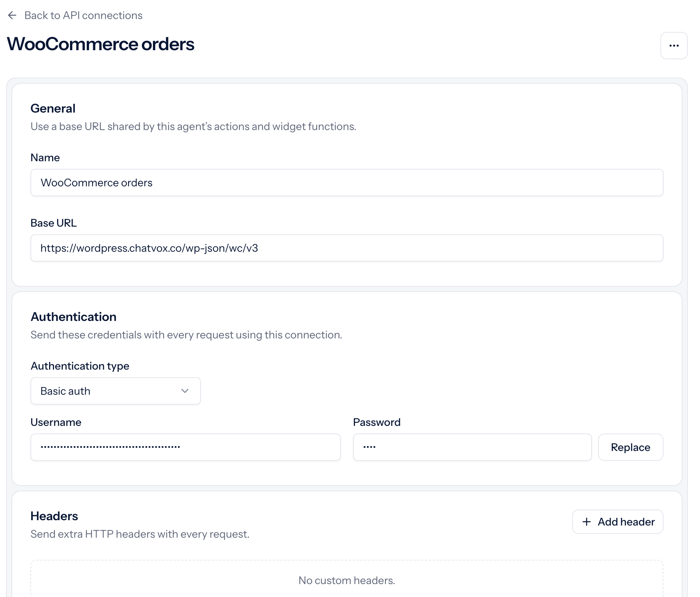Open the three-dots more options menu
This screenshot has height=597, width=700.
tap(674, 46)
